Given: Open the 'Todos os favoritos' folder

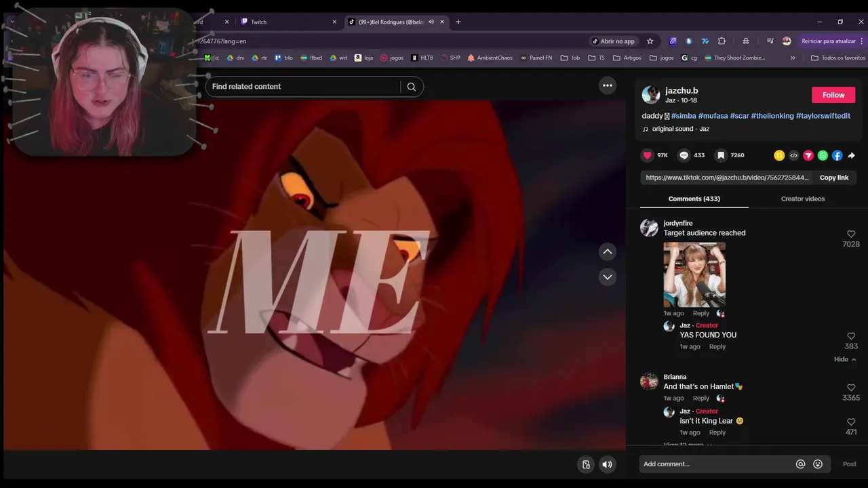Looking at the screenshot, I should [837, 58].
